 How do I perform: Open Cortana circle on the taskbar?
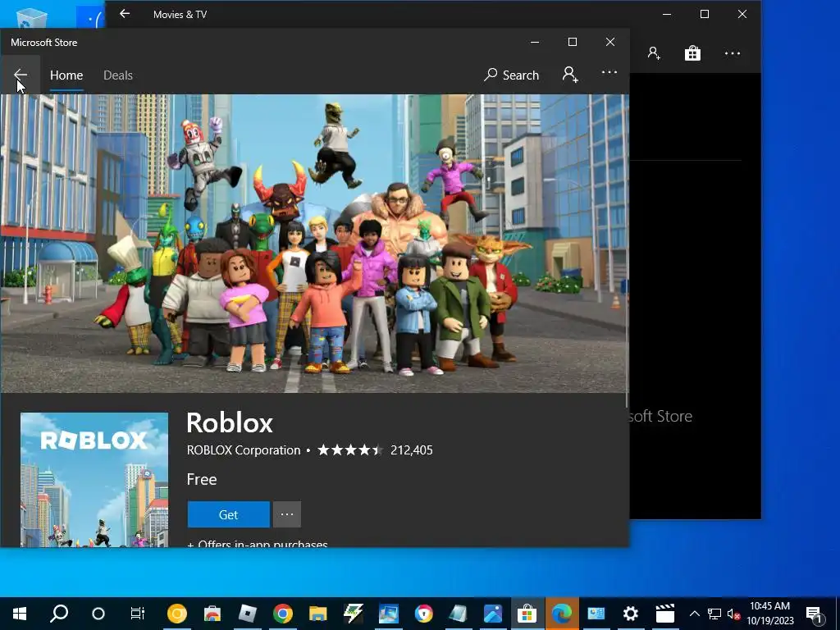pos(98,614)
